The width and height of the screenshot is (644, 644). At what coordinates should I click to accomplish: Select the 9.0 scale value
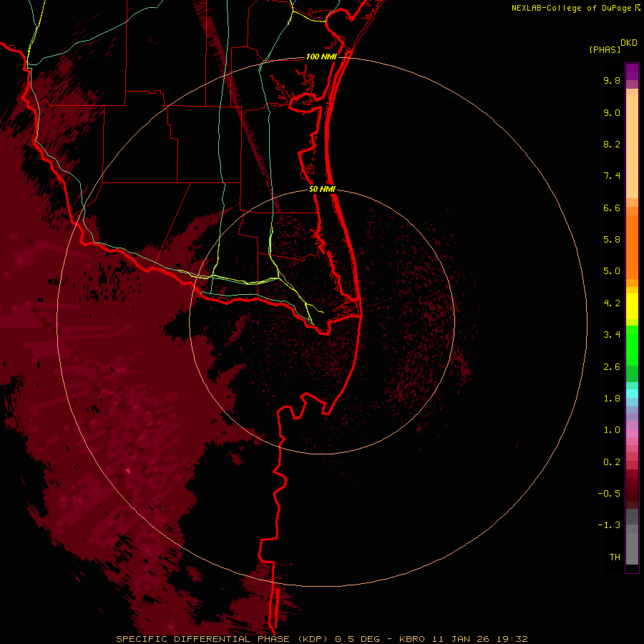pos(612,112)
